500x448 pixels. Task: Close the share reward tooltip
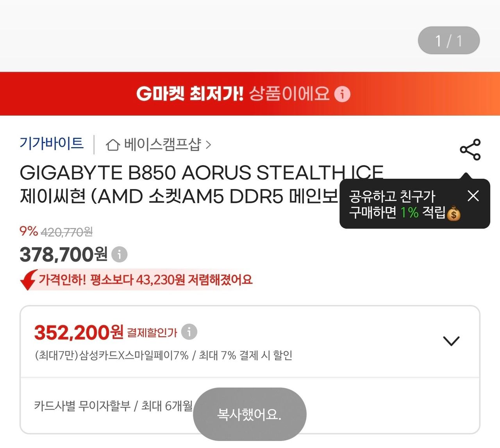pyautogui.click(x=473, y=196)
